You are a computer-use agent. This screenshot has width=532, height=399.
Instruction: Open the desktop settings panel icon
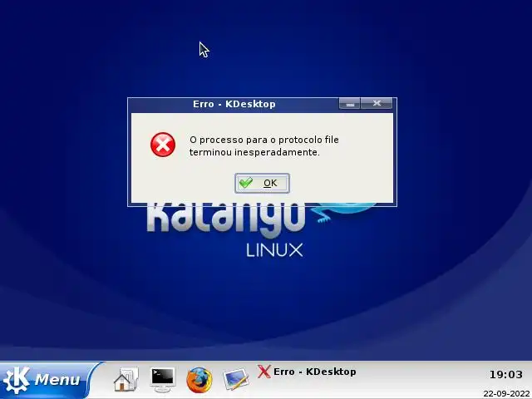[236, 379]
